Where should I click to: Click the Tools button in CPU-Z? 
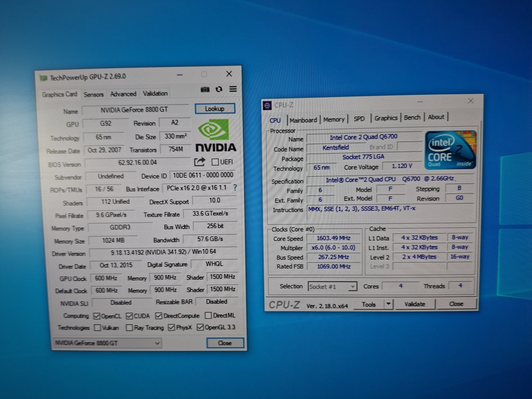(x=368, y=304)
